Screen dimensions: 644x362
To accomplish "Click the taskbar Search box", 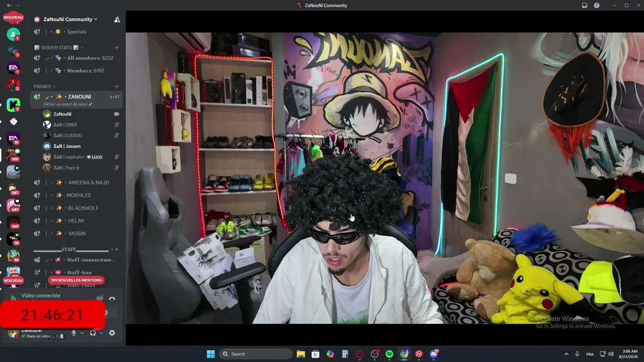I will pyautogui.click(x=256, y=354).
